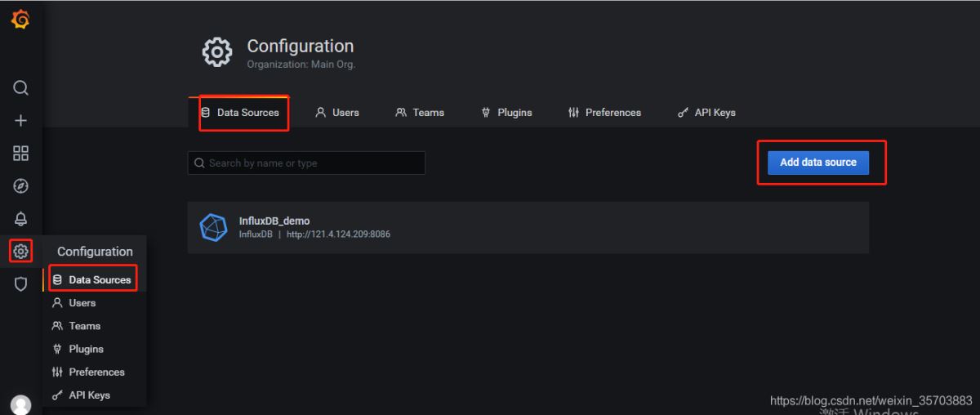Switch to the Teams tab
Image resolution: width=980 pixels, height=415 pixels.
tap(420, 113)
